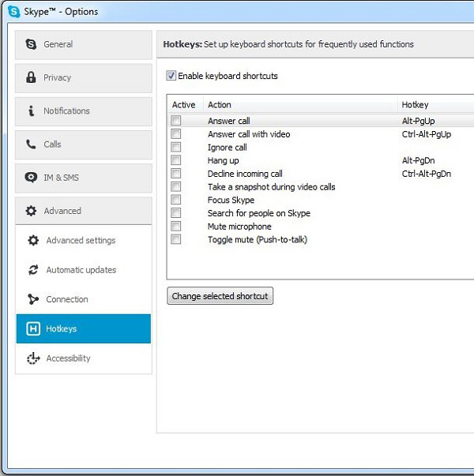Select the Toggle mute (Push-to-talk) row
474x476 pixels.
point(257,240)
